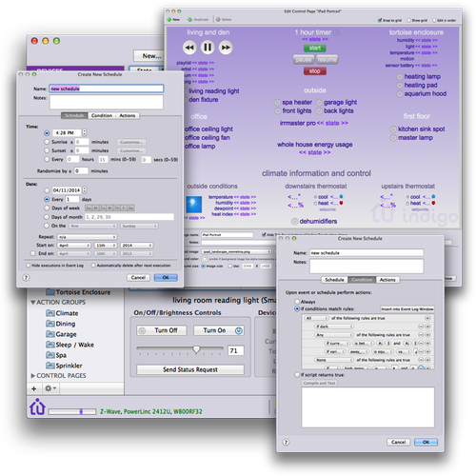Toggle the kitchen sink spot power icon

coord(393,129)
